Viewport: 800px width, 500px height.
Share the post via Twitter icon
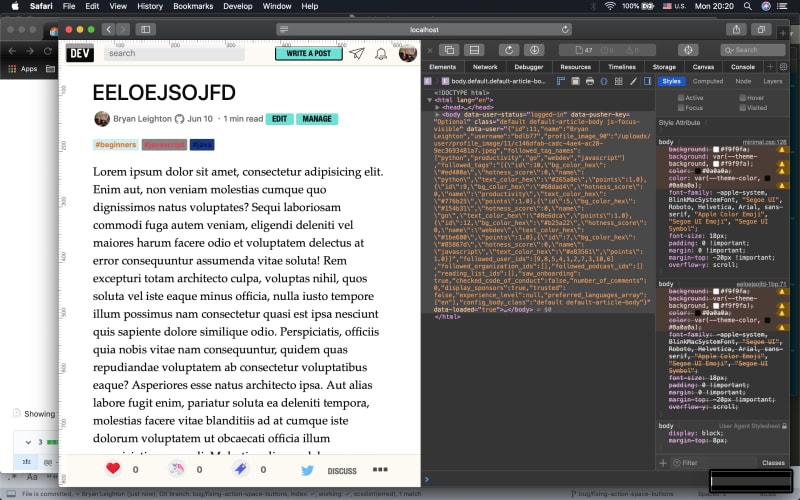pyautogui.click(x=307, y=470)
